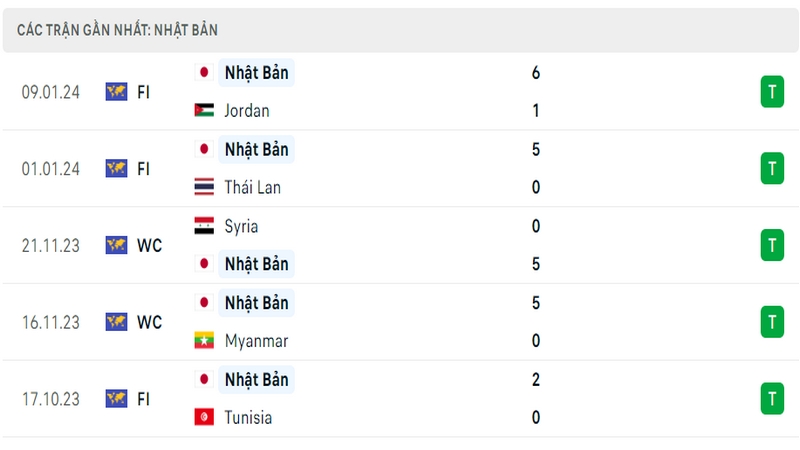The image size is (800, 450).
Task: Click the Các trận gần nhất: Nhật Bản header
Action: 117,30
